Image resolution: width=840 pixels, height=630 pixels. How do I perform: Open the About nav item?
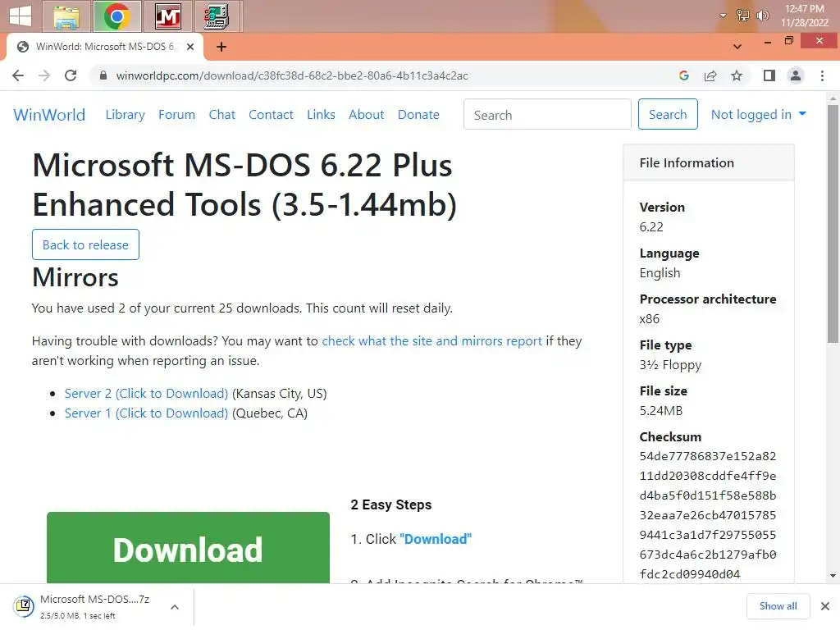point(367,115)
